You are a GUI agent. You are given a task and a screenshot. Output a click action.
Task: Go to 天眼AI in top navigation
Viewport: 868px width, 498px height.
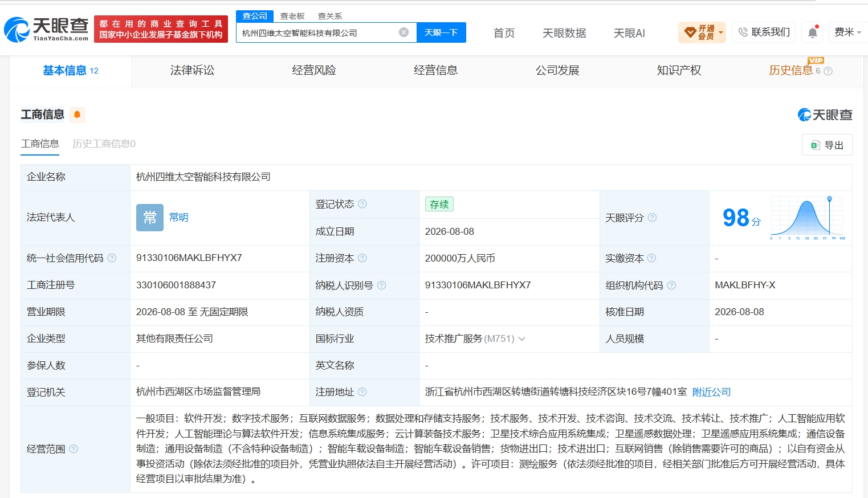[x=629, y=33]
